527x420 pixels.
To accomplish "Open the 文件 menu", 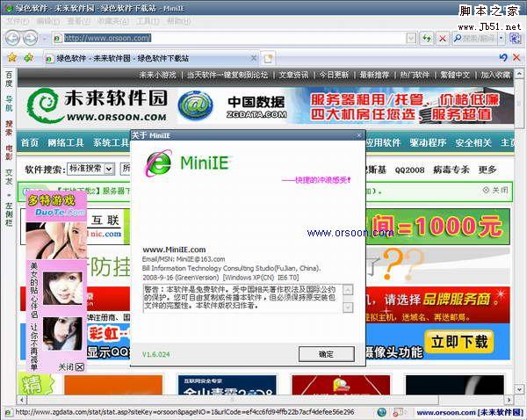I will (x=18, y=21).
